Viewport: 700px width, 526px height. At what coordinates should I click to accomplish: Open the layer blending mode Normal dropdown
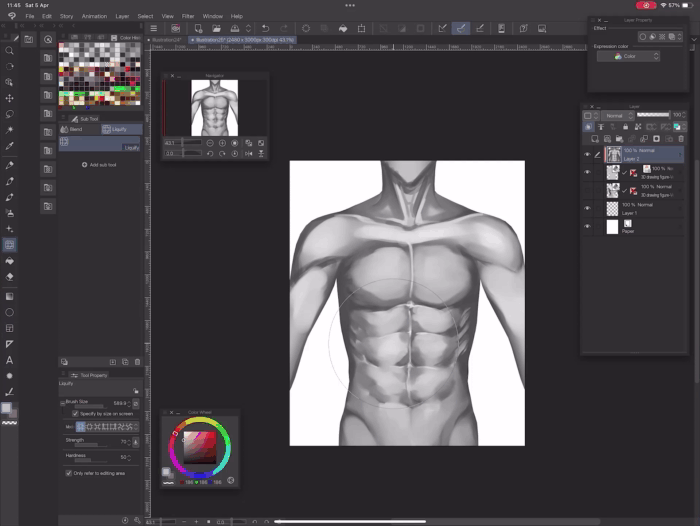click(615, 116)
